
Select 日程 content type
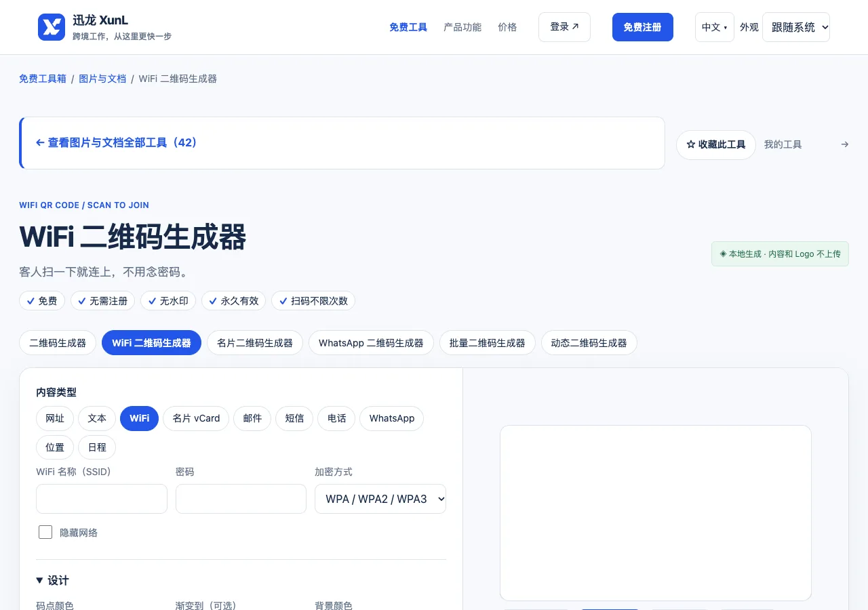tap(97, 447)
